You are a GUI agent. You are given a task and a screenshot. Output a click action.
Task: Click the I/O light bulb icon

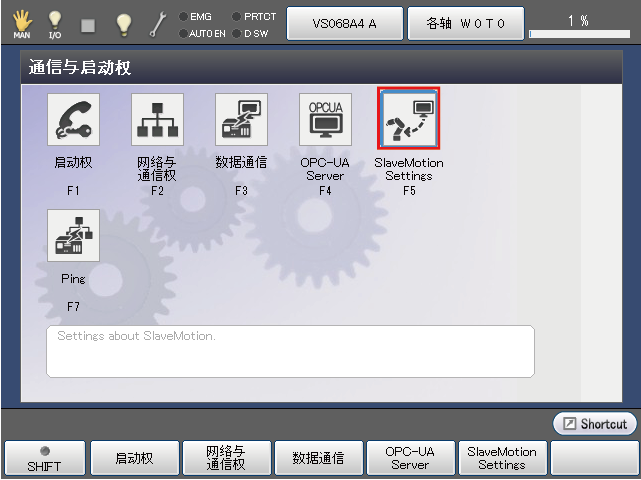(55, 23)
